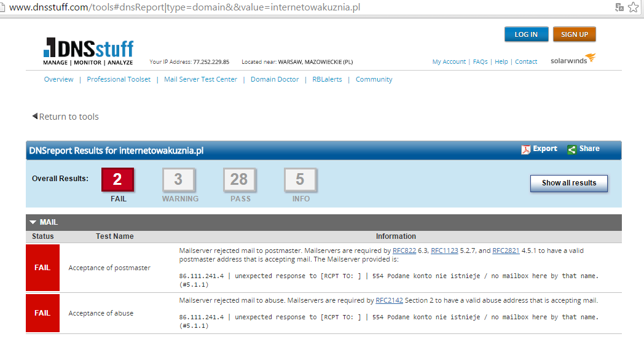Screen dimensions: 644x342
Task: Click the Show all results button
Action: [569, 183]
